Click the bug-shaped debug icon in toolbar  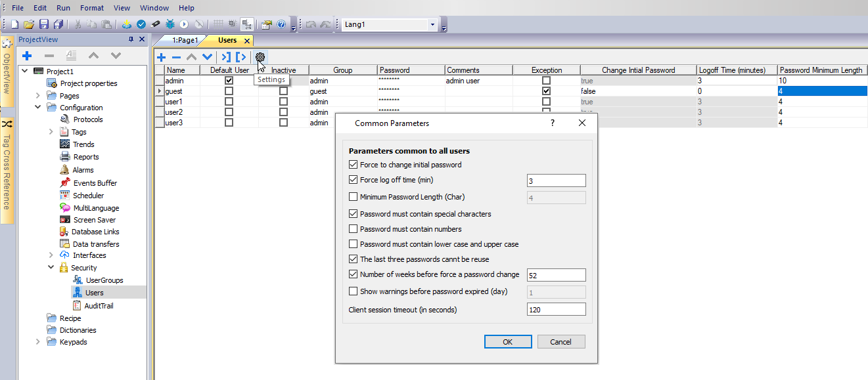170,24
